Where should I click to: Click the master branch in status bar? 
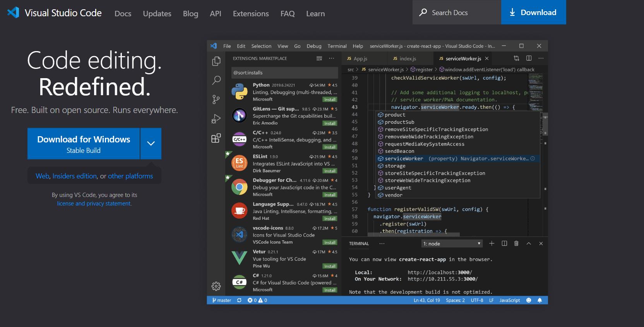pyautogui.click(x=222, y=300)
